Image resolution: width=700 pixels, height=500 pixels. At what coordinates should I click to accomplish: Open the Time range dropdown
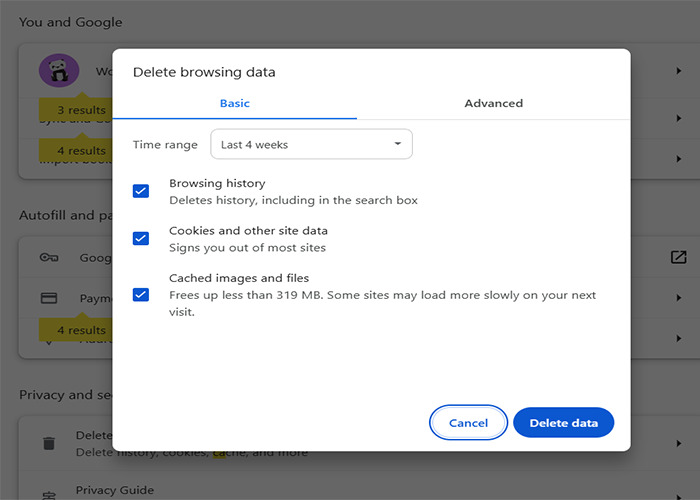tap(310, 144)
